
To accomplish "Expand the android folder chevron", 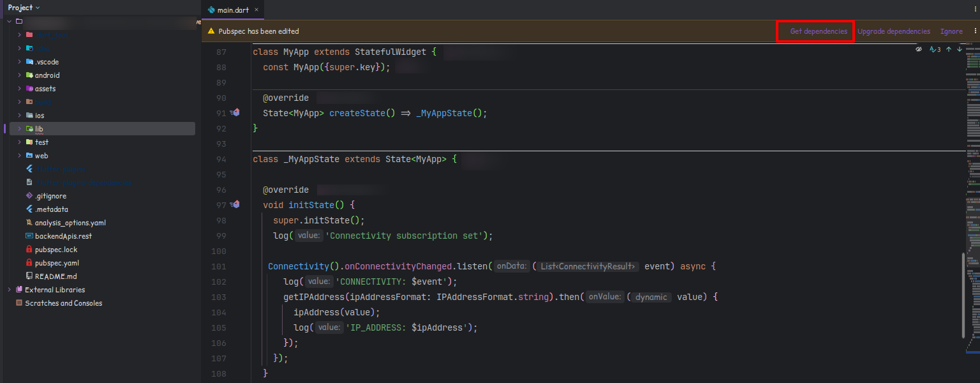I will tap(20, 75).
